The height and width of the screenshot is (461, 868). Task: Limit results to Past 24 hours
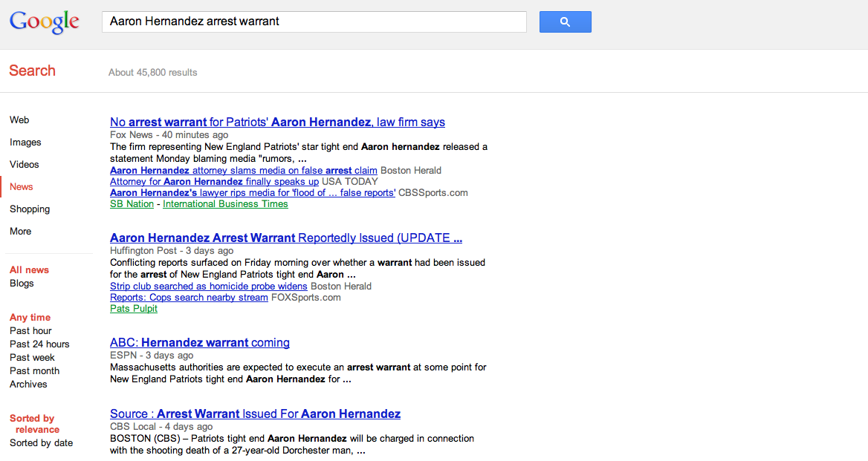(x=39, y=344)
